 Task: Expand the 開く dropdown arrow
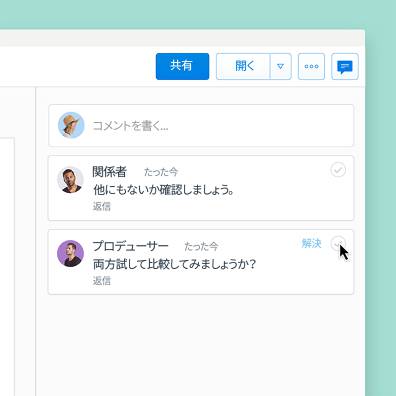tap(280, 66)
